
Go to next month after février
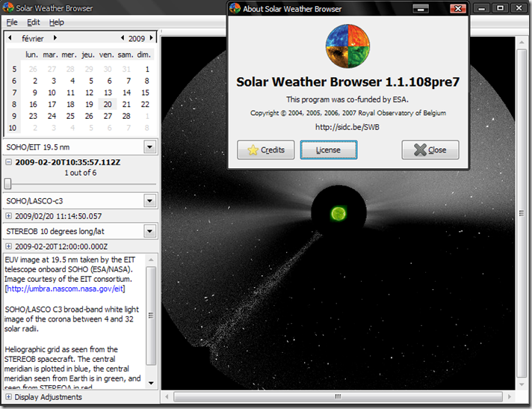(55, 37)
